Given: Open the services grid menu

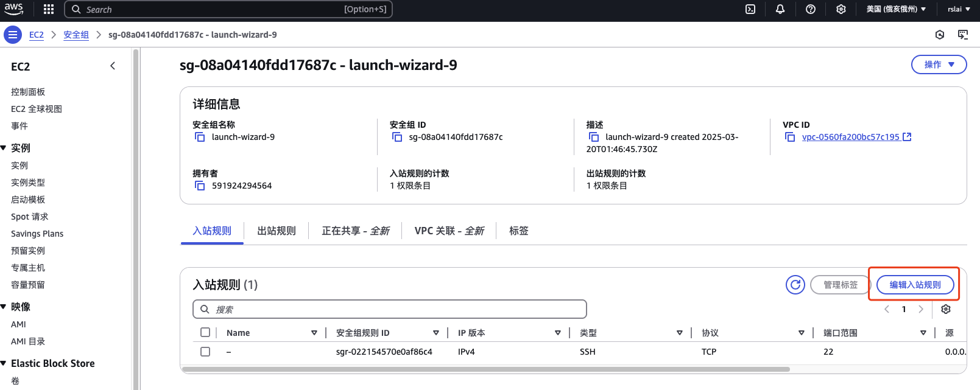Looking at the screenshot, I should 49,9.
